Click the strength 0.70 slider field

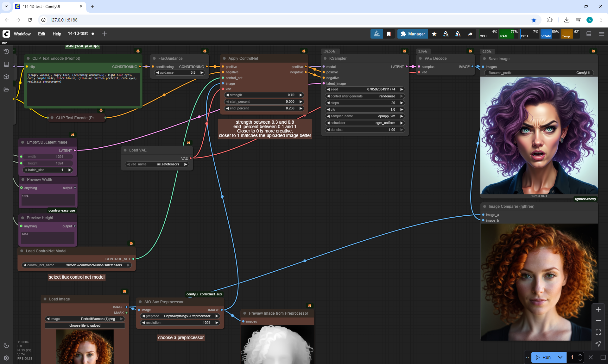click(x=264, y=95)
